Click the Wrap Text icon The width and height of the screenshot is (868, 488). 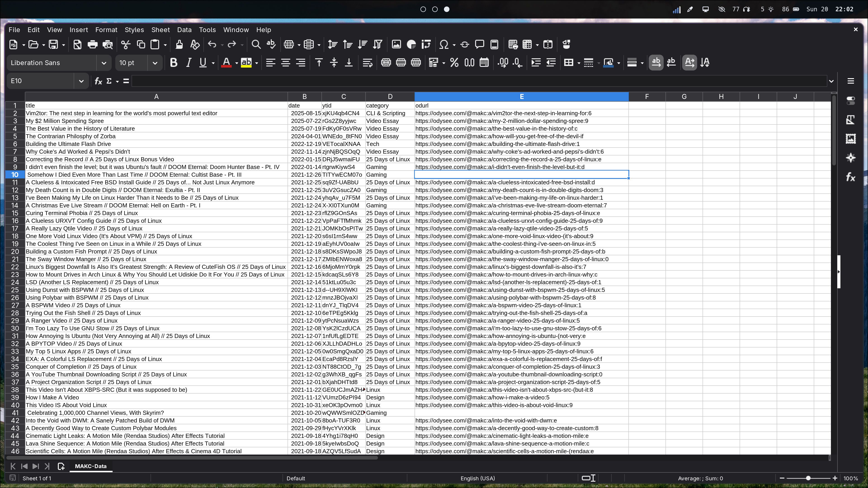click(367, 63)
